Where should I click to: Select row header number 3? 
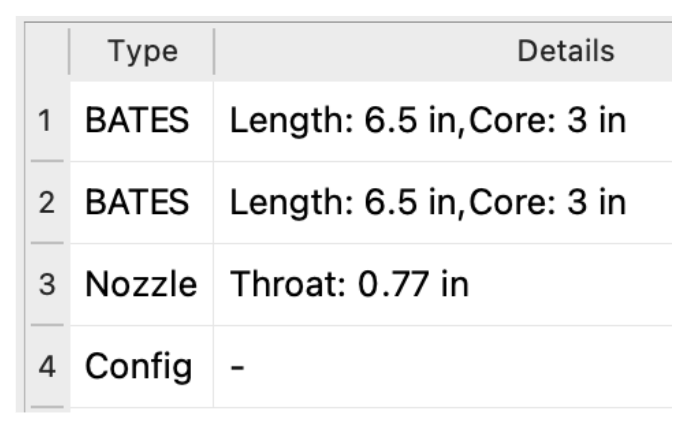47,284
